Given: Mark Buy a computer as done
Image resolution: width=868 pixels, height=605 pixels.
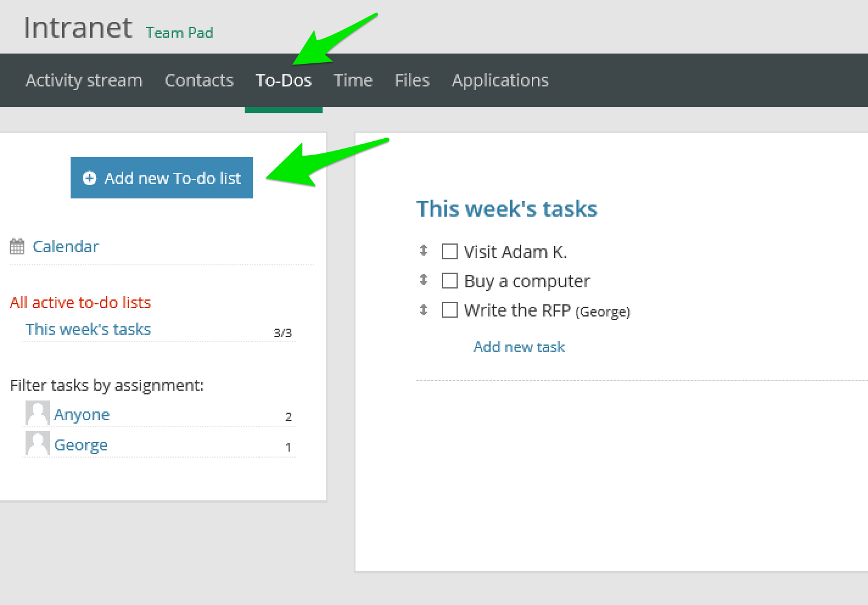Looking at the screenshot, I should [x=449, y=281].
